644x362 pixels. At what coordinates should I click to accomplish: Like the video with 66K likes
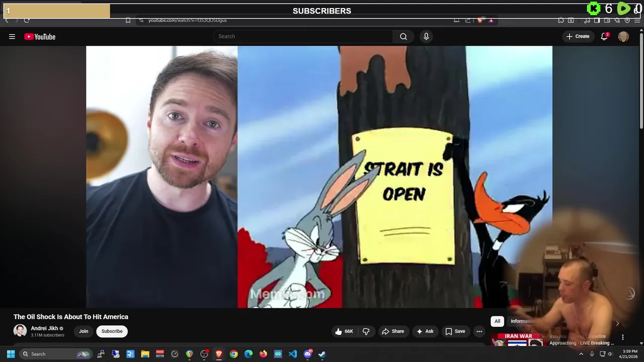[x=344, y=331]
